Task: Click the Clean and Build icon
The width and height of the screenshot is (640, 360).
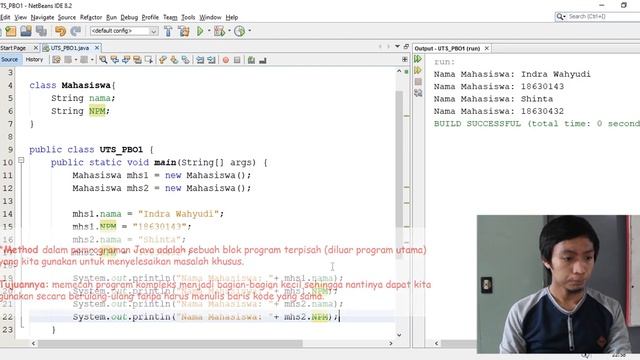Action: (184, 31)
